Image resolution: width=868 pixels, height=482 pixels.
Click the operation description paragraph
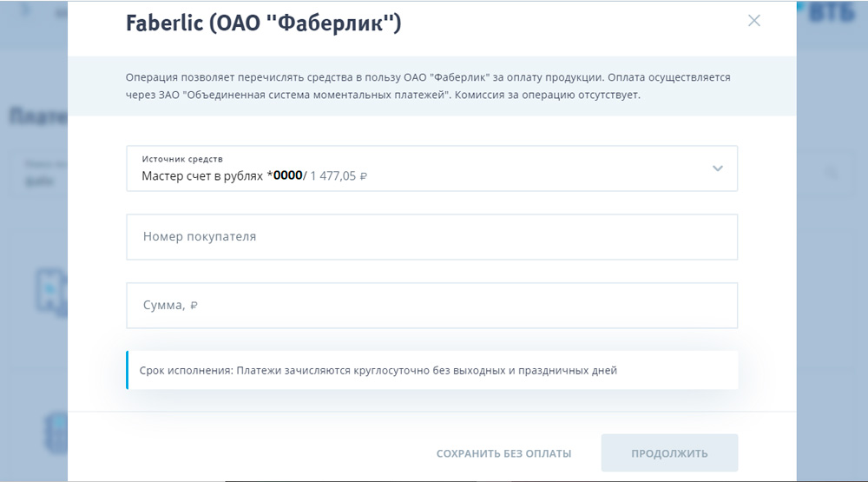[428, 86]
